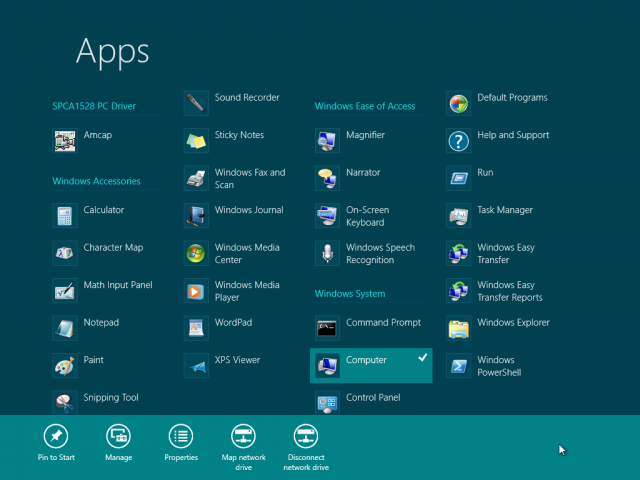The width and height of the screenshot is (640, 480).
Task: Open the Sticky Notes icon
Action: (196, 141)
